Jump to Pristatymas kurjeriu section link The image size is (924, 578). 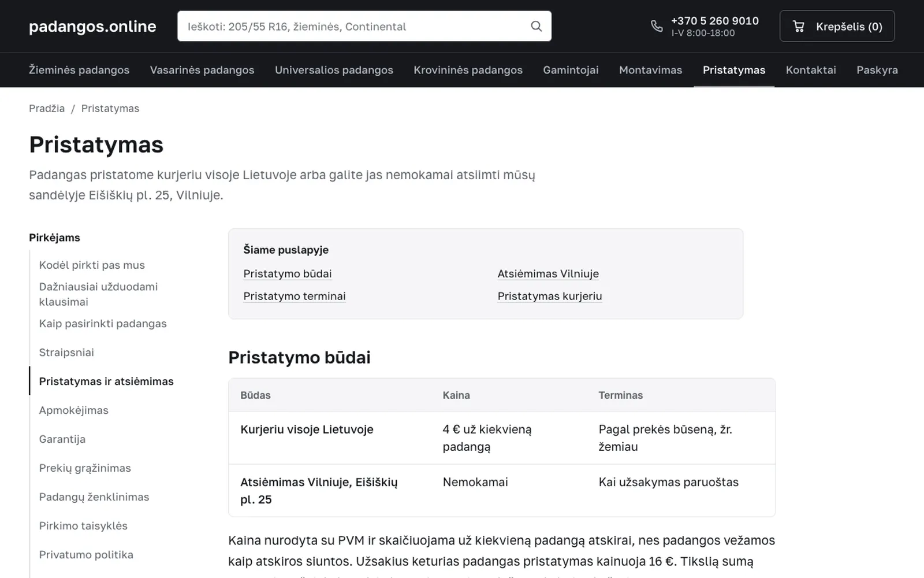550,296
